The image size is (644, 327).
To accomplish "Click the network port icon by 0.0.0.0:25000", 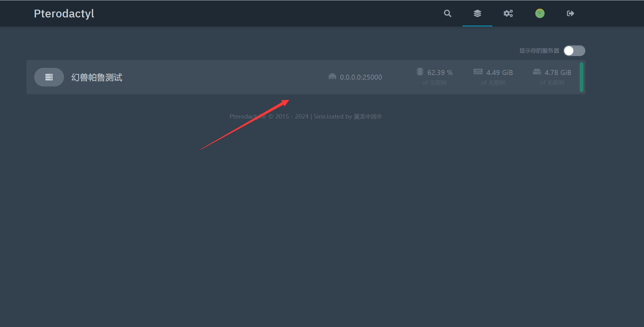I will coord(332,77).
